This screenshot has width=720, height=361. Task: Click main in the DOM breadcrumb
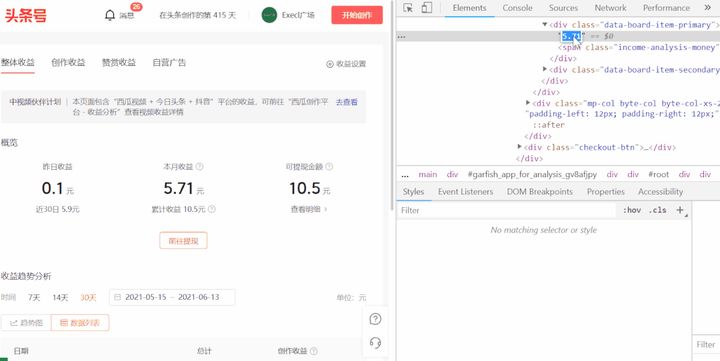[x=428, y=175]
